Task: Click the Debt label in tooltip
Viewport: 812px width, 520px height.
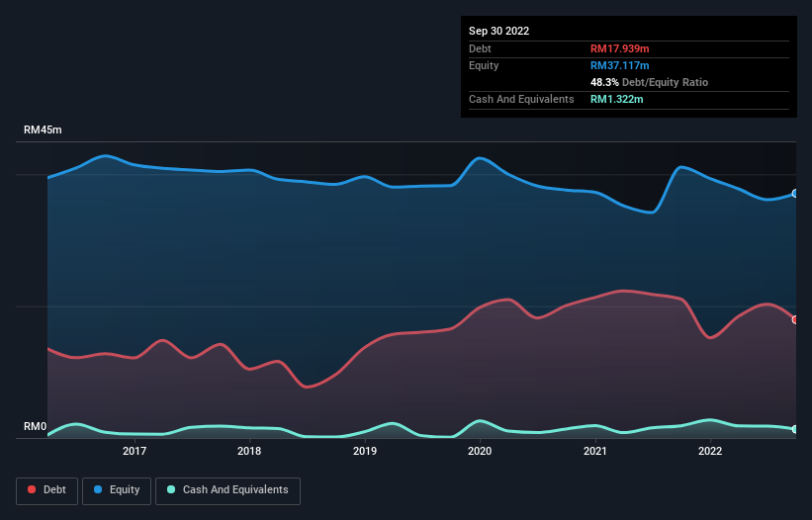Action: (480, 48)
